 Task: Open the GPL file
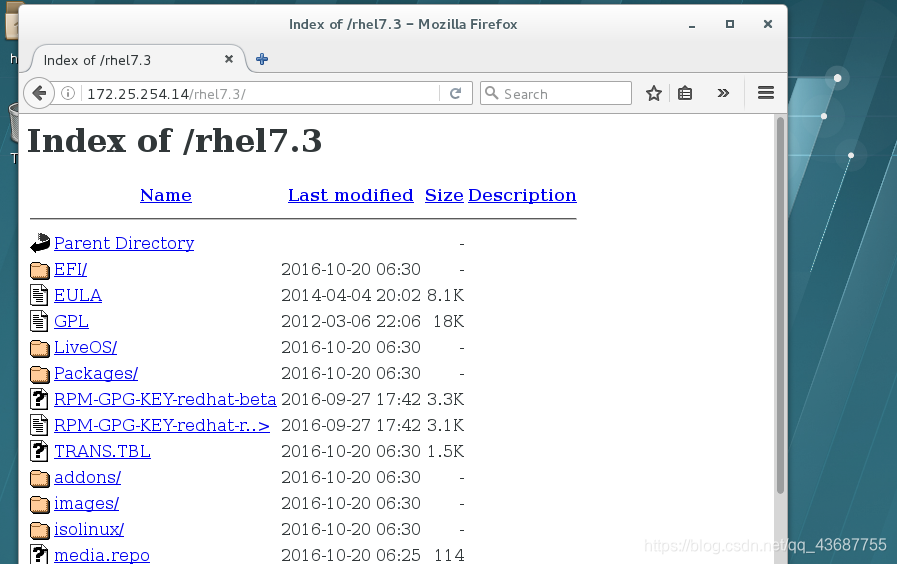[72, 321]
